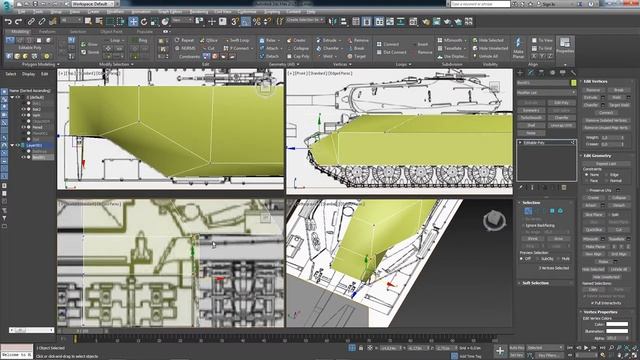The image size is (640, 360).
Task: Open the Utilities command panel tab
Action: point(573,73)
